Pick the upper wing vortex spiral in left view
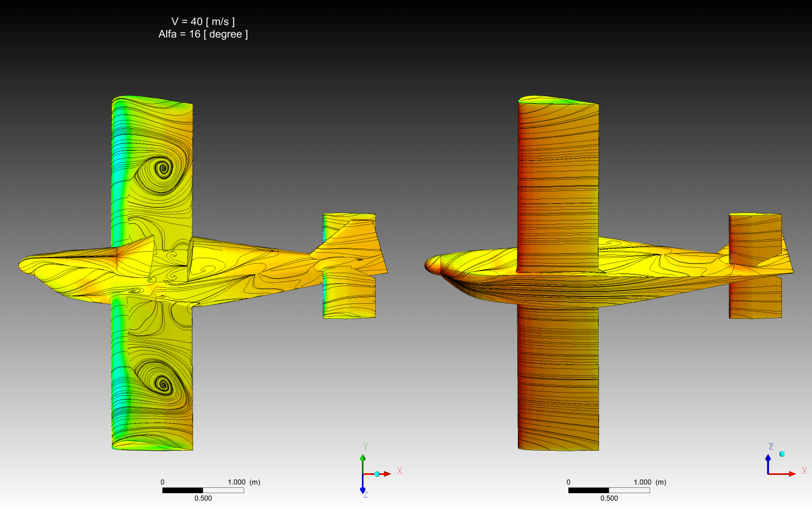 [162, 169]
